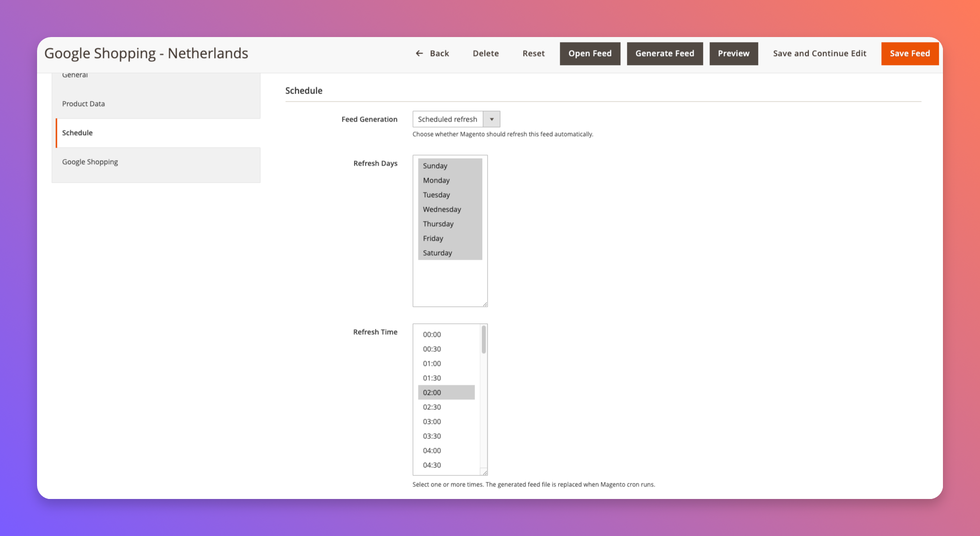Click the Feed Generation dropdown arrow
Image resolution: width=980 pixels, height=536 pixels.
pyautogui.click(x=492, y=119)
